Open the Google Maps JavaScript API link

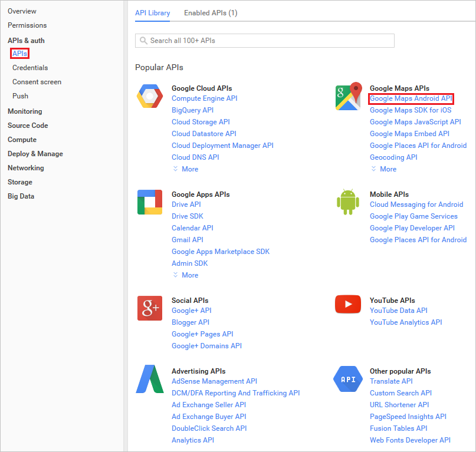tap(415, 122)
